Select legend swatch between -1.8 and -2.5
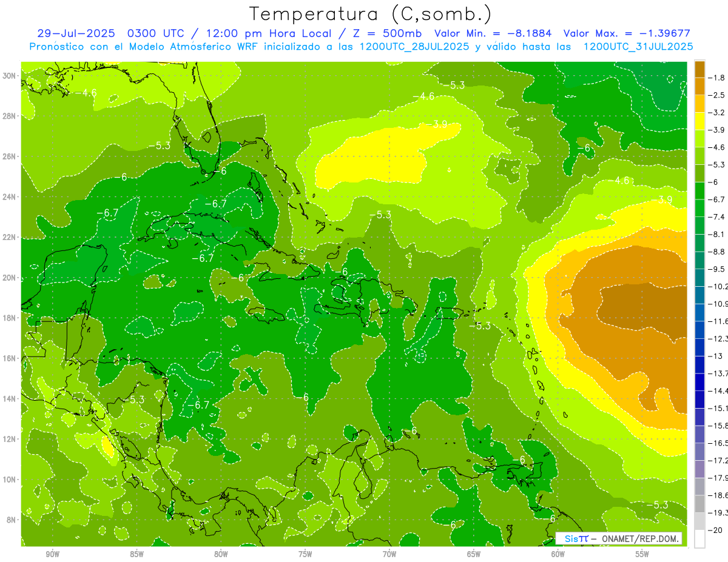728x562 pixels. click(699, 86)
